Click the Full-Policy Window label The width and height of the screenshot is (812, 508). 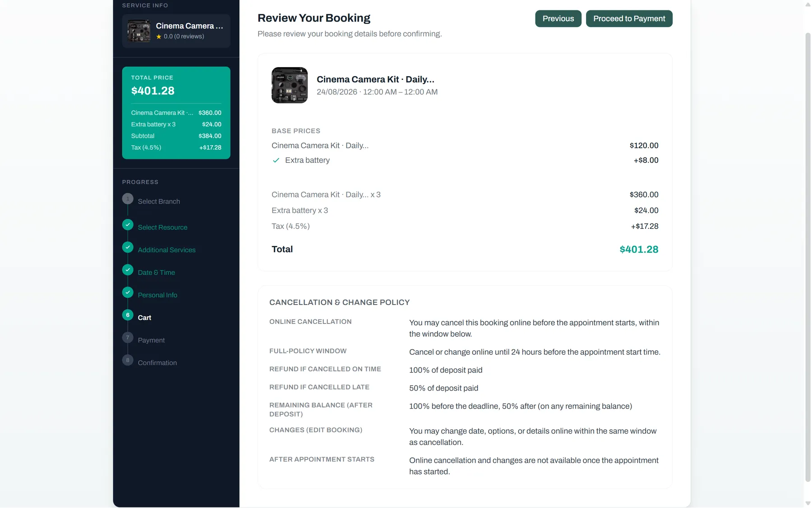pos(308,351)
